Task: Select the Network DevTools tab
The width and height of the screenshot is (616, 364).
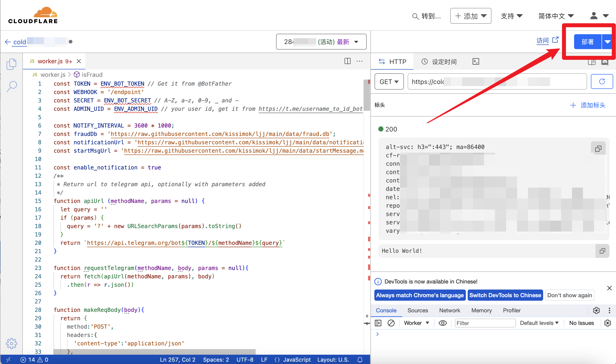Action: click(450, 310)
